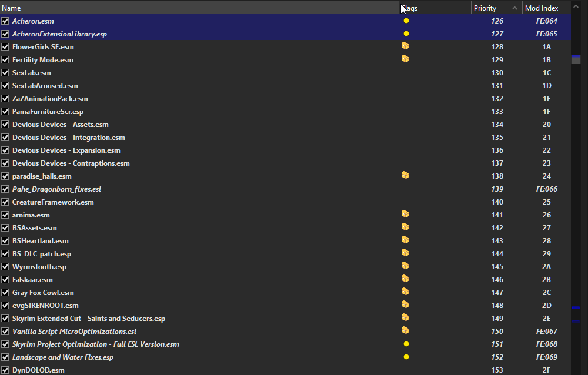Screen dimensions: 588x375
Task: Click the archive box flag for FlowerGirls SE.esm
Action: [405, 46]
